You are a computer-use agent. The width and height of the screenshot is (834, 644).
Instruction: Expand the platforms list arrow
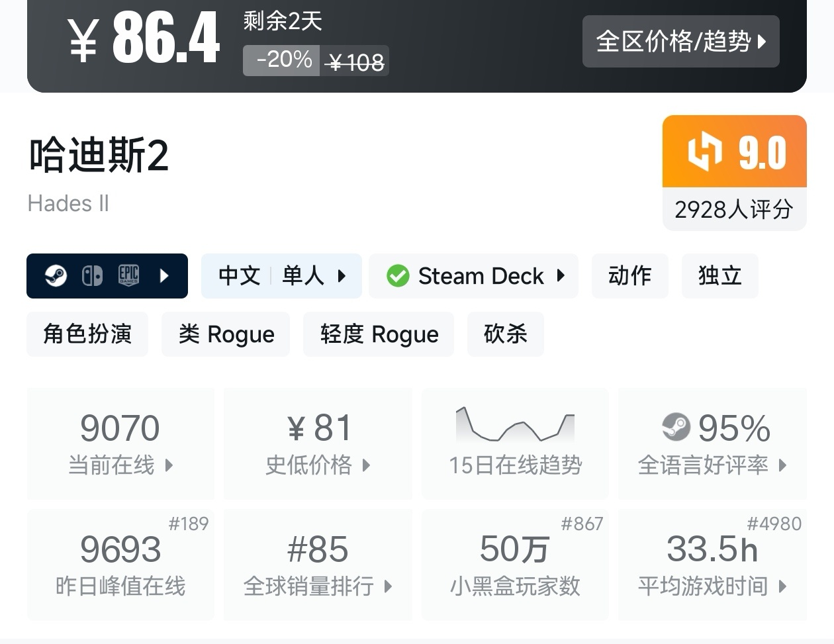[x=165, y=275]
